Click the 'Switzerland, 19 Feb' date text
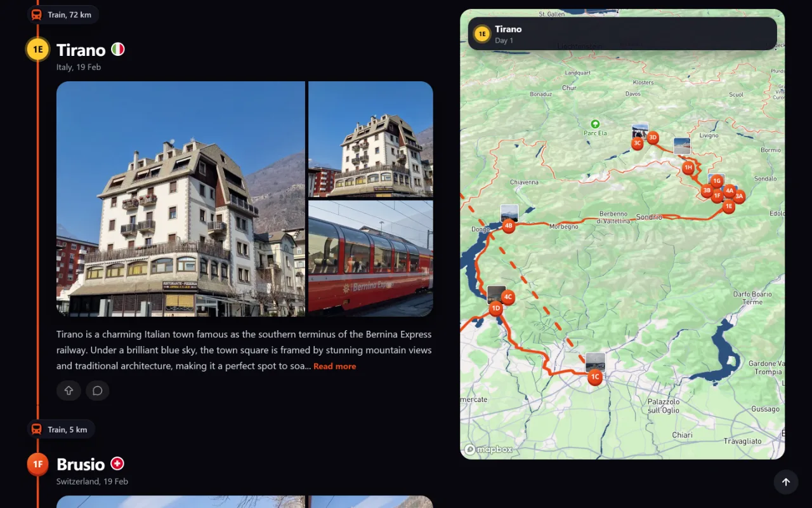 coord(92,481)
